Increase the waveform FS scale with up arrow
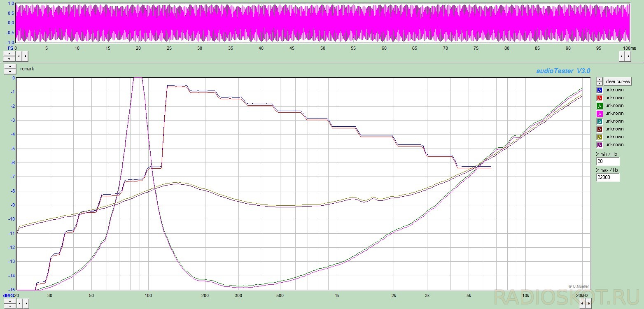Viewport: 644px width, 309px height. (9, 53)
